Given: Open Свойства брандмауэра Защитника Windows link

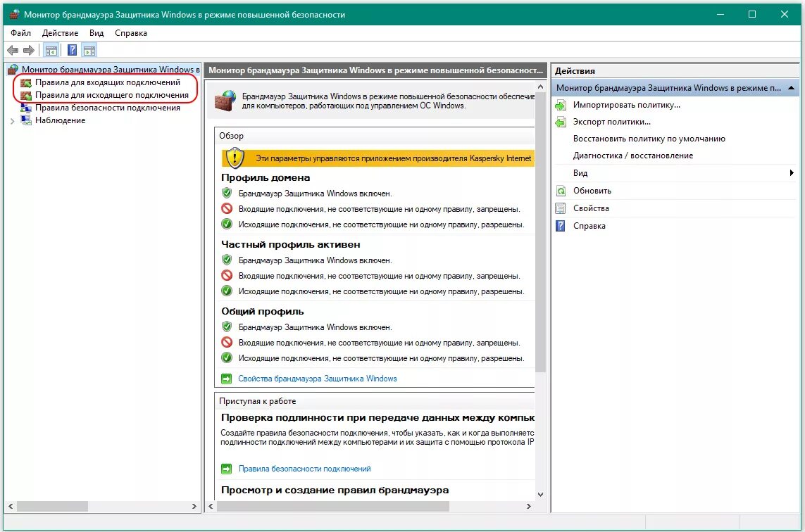Looking at the screenshot, I should (x=317, y=379).
